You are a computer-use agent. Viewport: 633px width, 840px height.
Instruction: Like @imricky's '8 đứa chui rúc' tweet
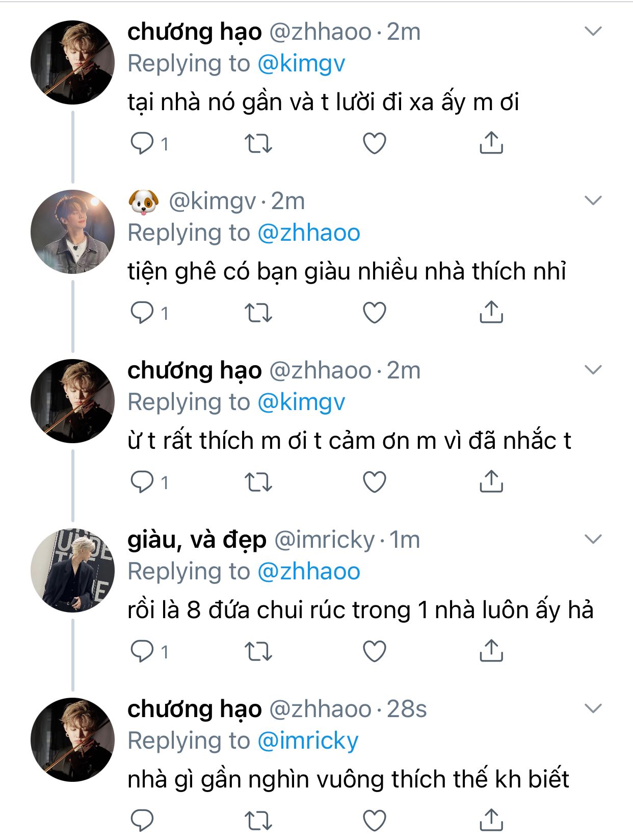point(375,651)
